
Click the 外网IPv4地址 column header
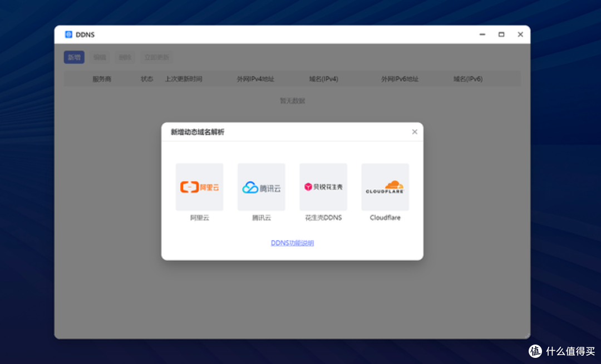pos(255,79)
